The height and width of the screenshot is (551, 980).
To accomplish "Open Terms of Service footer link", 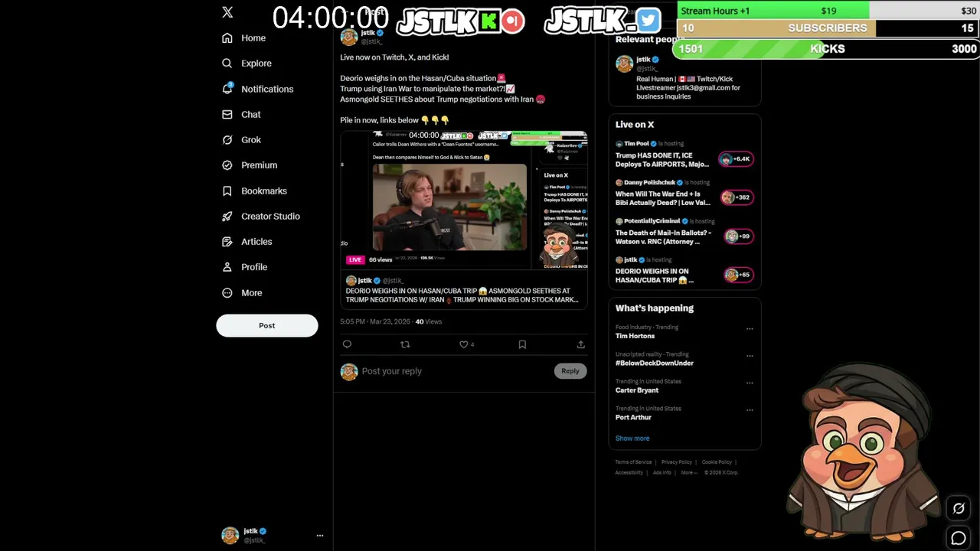I will click(x=633, y=462).
